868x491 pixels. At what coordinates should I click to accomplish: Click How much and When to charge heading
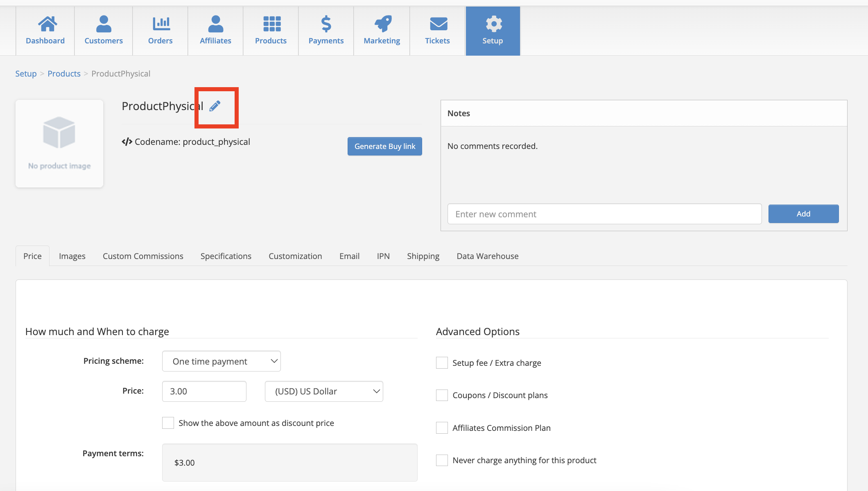[x=97, y=331]
